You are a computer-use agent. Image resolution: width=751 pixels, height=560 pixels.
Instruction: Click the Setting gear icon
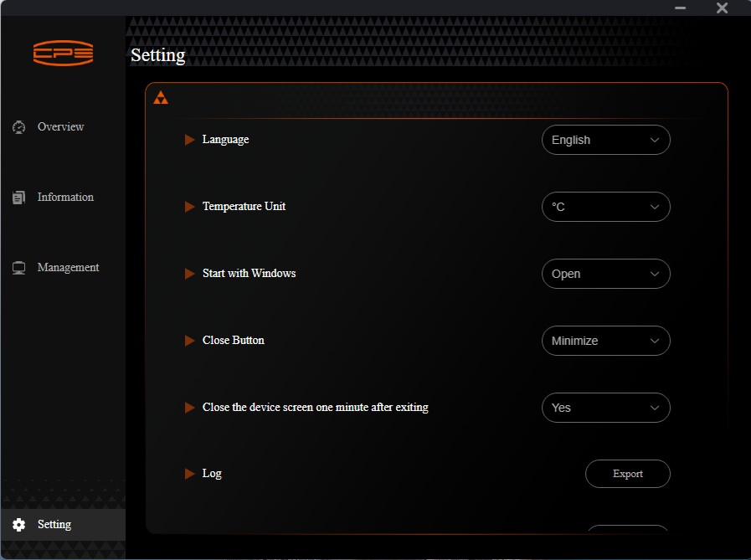(18, 525)
